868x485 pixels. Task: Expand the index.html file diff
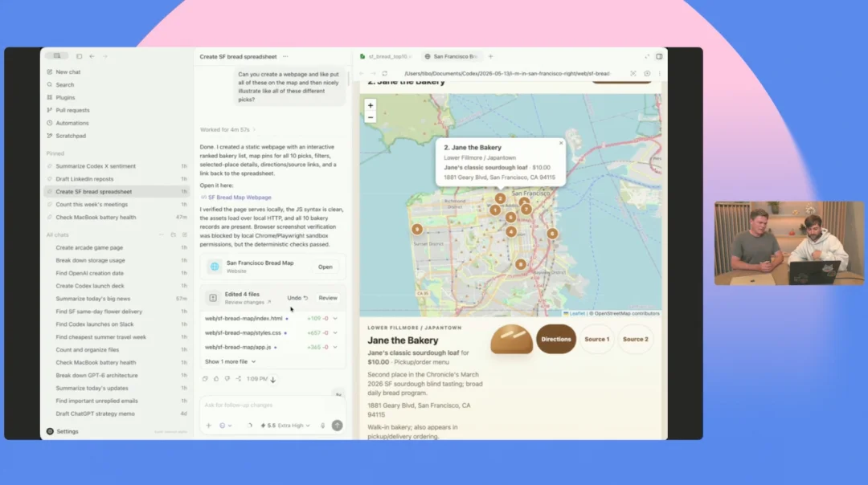[335, 319]
